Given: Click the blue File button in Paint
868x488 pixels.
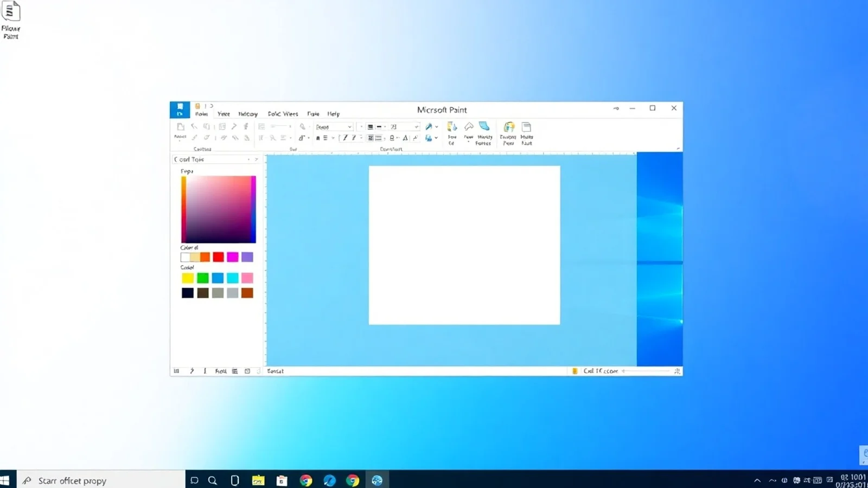Looking at the screenshot, I should (180, 110).
